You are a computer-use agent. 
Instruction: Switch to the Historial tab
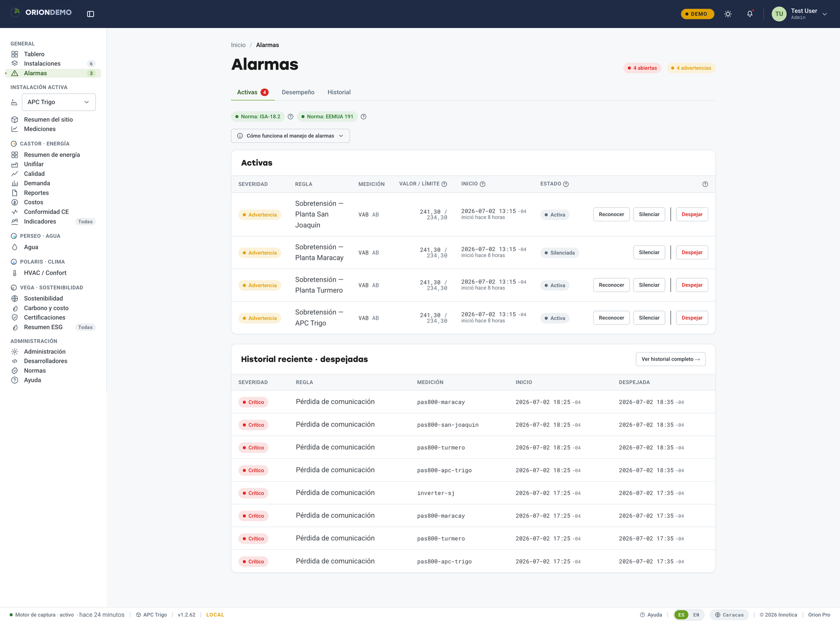click(x=339, y=92)
